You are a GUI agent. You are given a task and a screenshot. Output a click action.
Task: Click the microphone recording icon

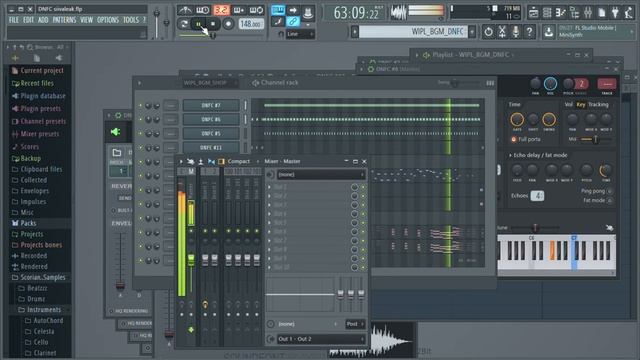pyautogui.click(x=516, y=31)
